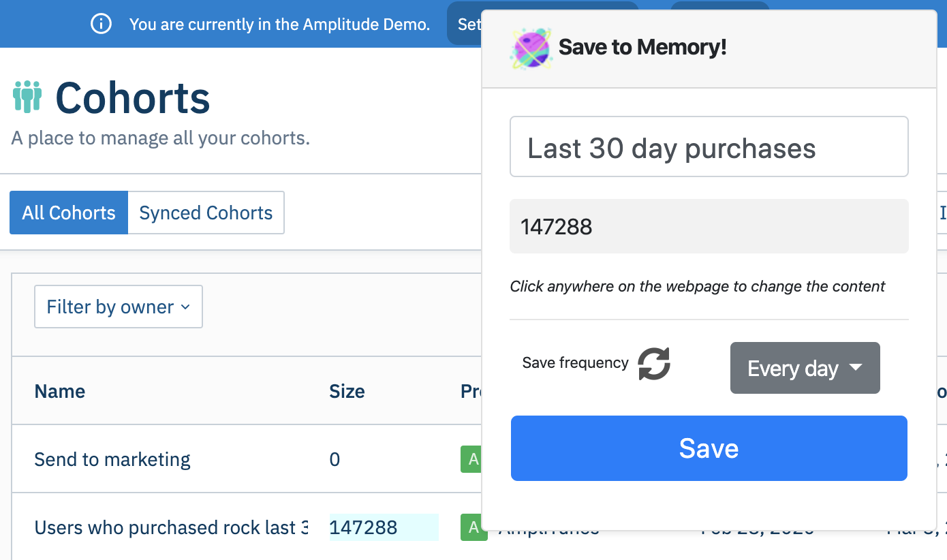This screenshot has width=947, height=560.
Task: Click the Save frequency refresh arrows icon
Action: coord(654,363)
